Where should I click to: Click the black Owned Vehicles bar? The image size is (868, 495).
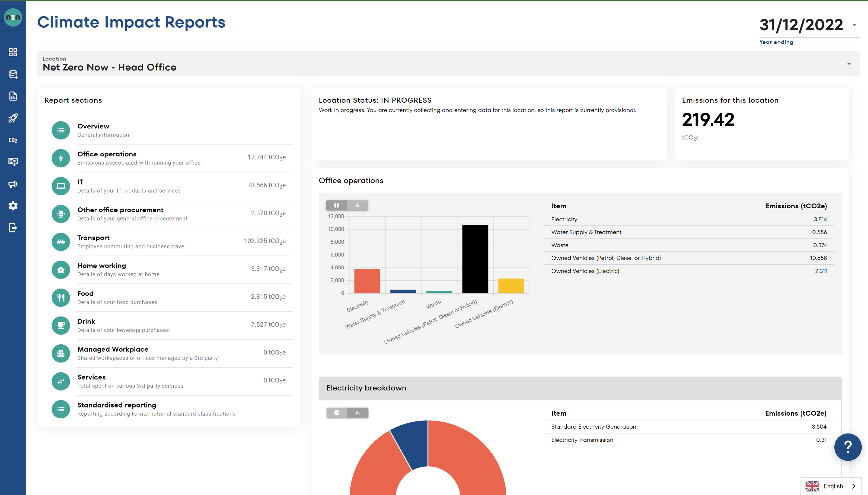click(x=475, y=259)
